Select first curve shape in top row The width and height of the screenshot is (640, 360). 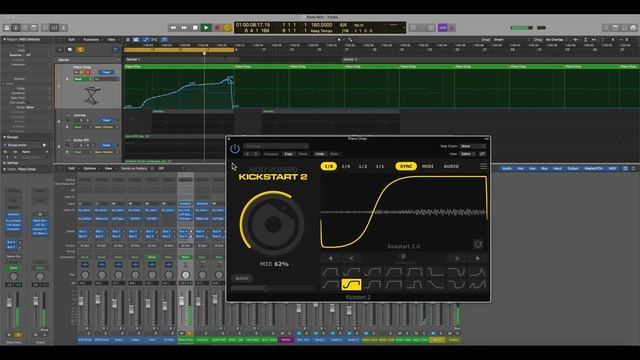tap(330, 272)
